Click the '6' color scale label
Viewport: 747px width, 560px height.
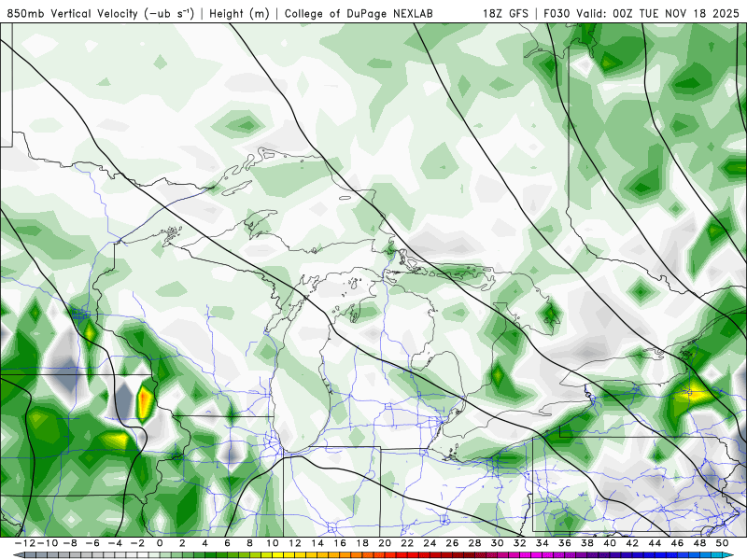point(227,543)
